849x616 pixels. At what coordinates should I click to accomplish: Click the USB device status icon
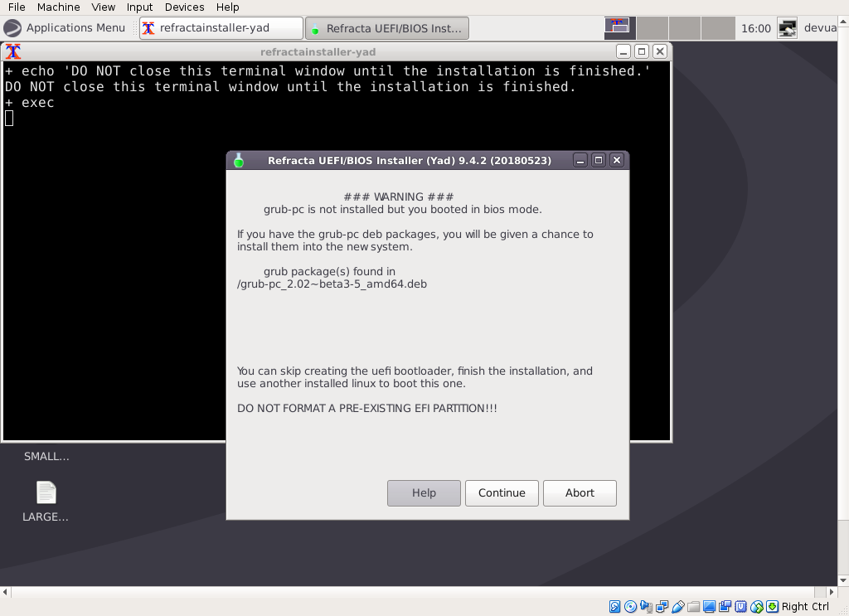pos(678,607)
